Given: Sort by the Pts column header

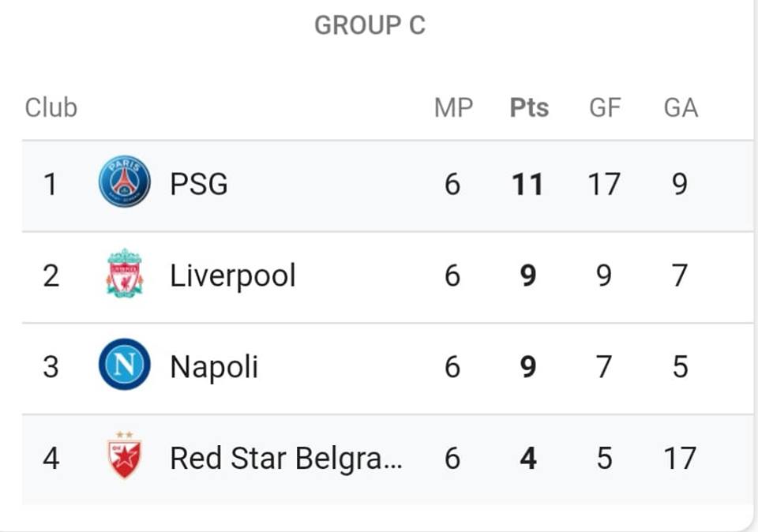Looking at the screenshot, I should [x=529, y=108].
